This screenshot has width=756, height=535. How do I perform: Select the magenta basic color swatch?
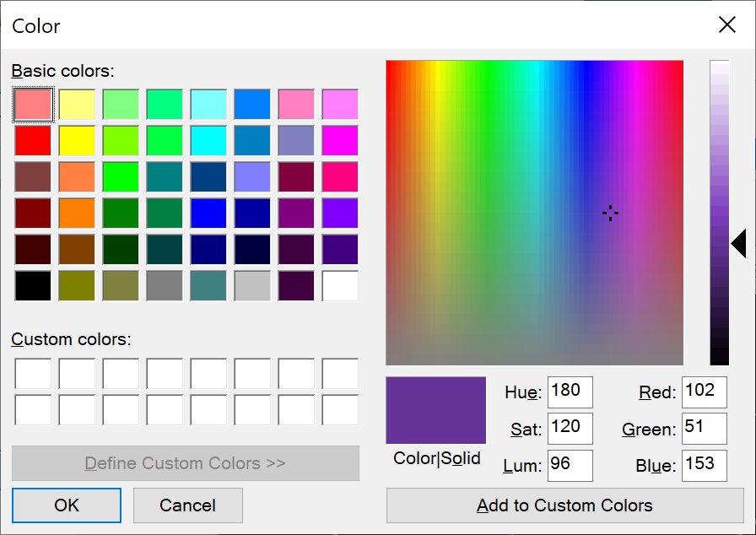point(340,140)
